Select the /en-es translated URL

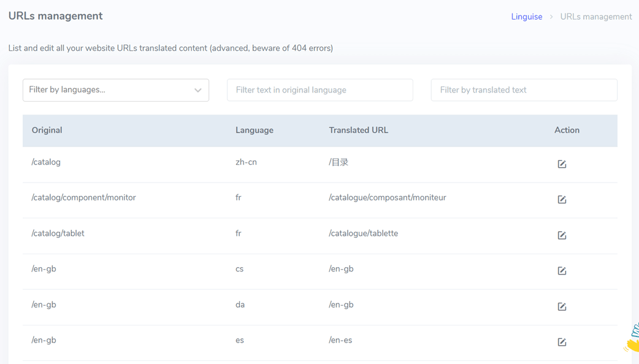click(x=340, y=340)
